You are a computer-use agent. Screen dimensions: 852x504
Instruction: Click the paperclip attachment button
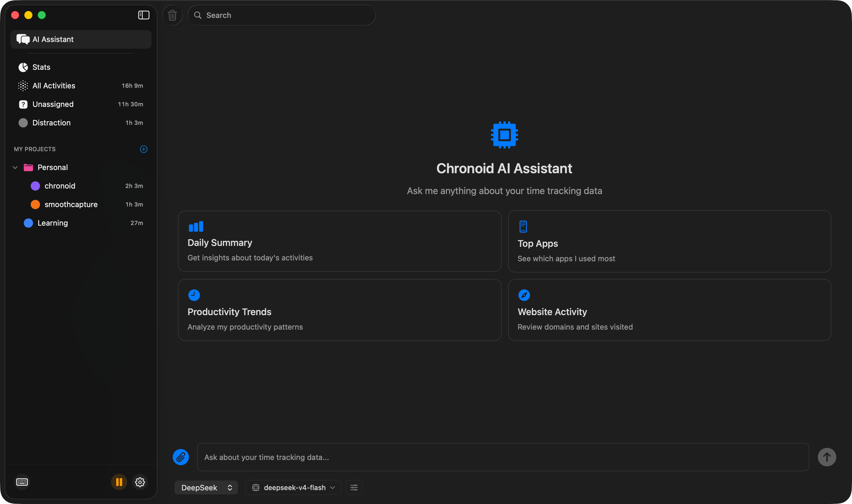pos(181,457)
